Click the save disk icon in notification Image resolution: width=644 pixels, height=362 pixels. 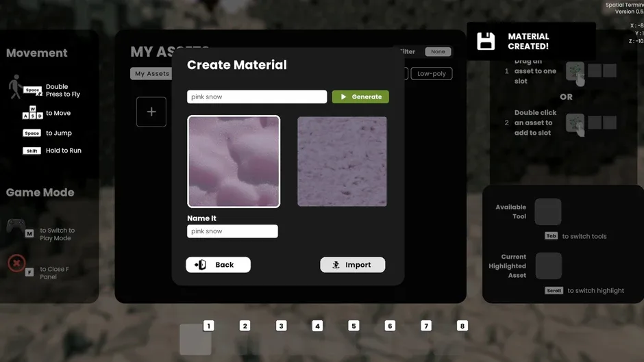pyautogui.click(x=486, y=42)
